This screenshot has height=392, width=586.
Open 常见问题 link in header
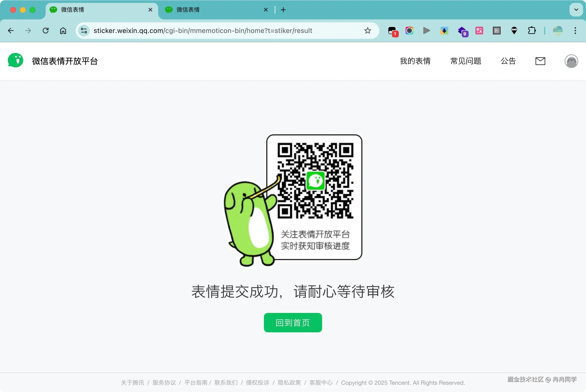pos(465,61)
